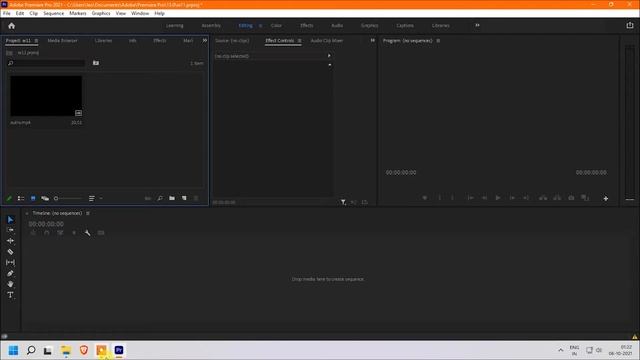Click the Project panel search field
Viewport: 640px width, 360px height.
pyautogui.click(x=46, y=63)
